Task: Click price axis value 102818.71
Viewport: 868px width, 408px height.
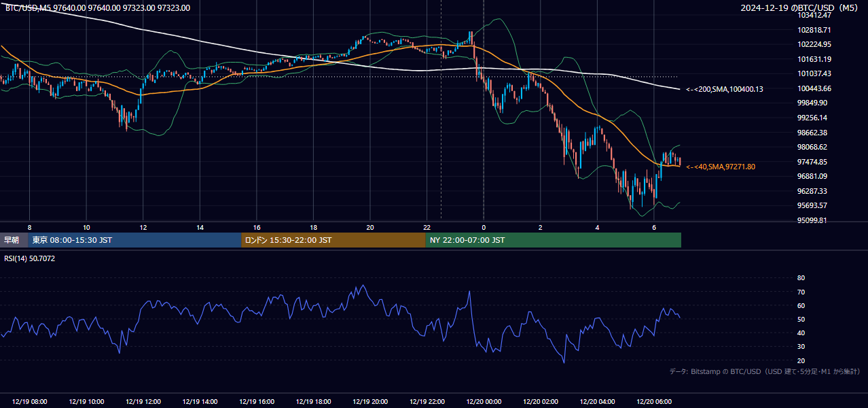Action: [x=814, y=30]
